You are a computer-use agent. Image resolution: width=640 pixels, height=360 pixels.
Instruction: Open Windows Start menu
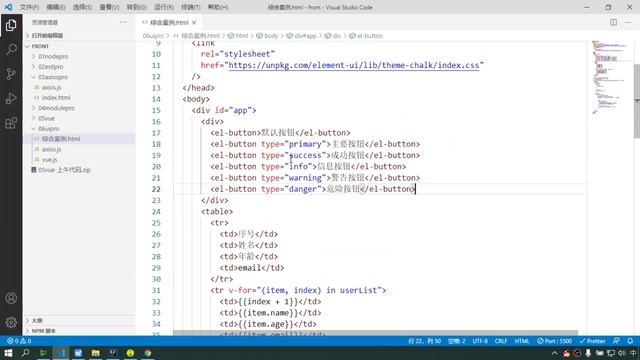pyautogui.click(x=8, y=353)
